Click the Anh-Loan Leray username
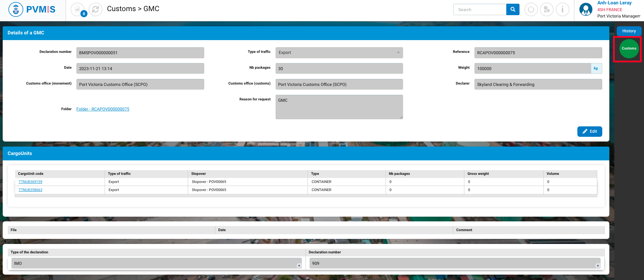The width and height of the screenshot is (644, 280). [614, 3]
